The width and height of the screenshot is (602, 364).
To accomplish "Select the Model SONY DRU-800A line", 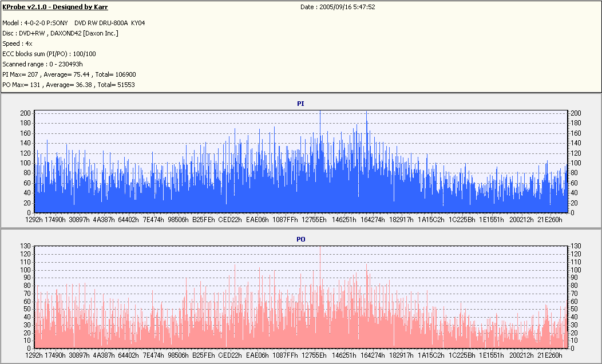I will point(74,23).
